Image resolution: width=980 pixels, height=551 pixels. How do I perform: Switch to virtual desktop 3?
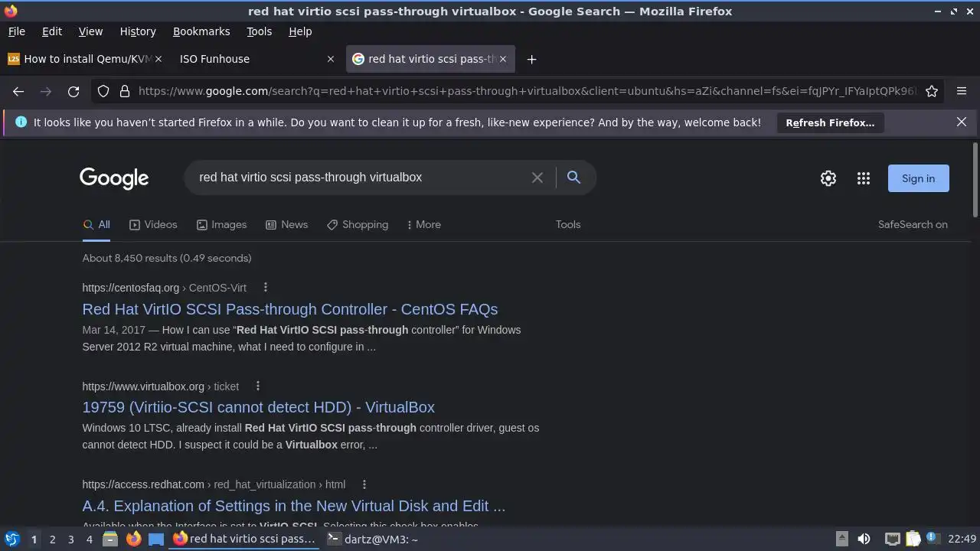point(70,540)
